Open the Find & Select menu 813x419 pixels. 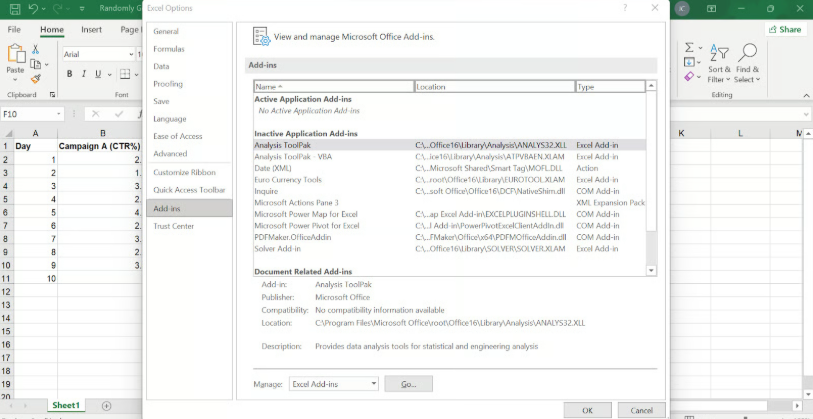747,62
